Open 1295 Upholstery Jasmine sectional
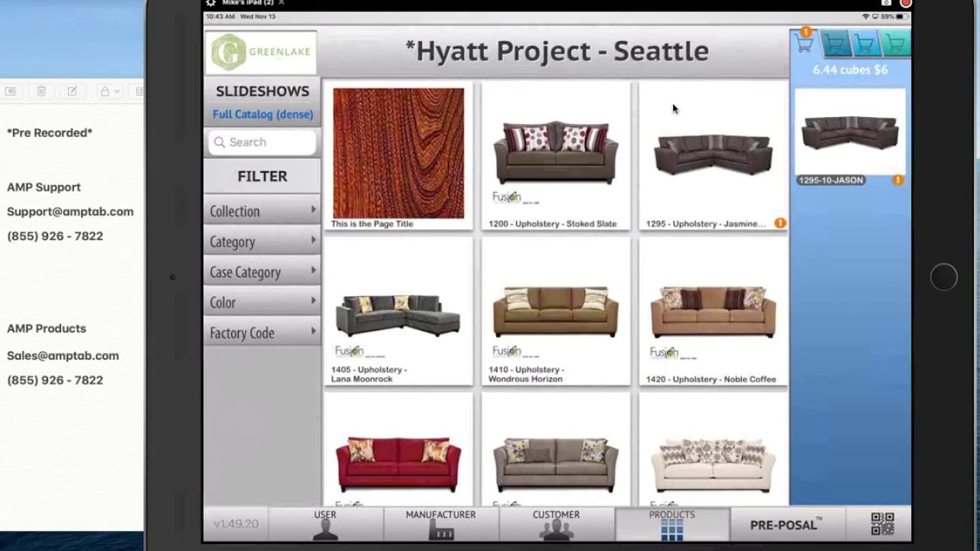 714,157
